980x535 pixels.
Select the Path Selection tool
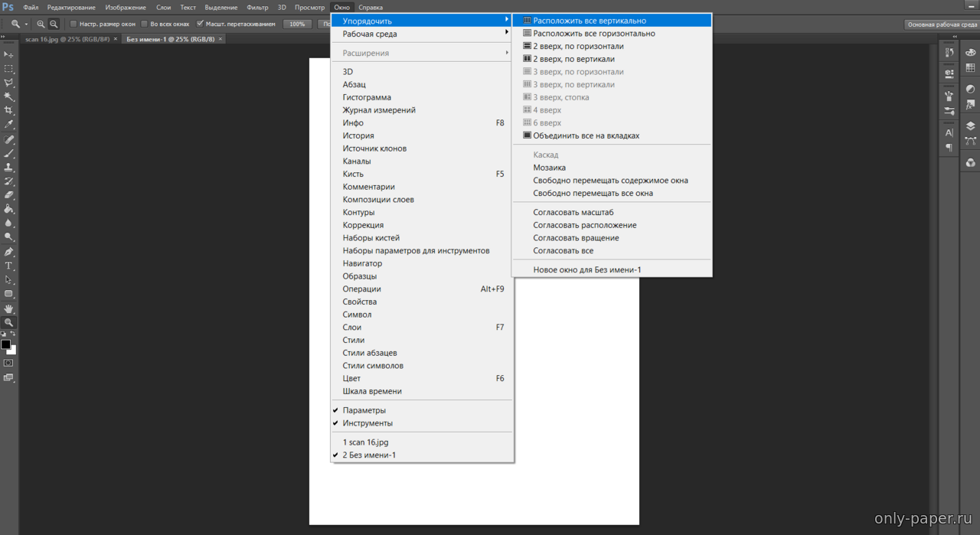pyautogui.click(x=9, y=280)
